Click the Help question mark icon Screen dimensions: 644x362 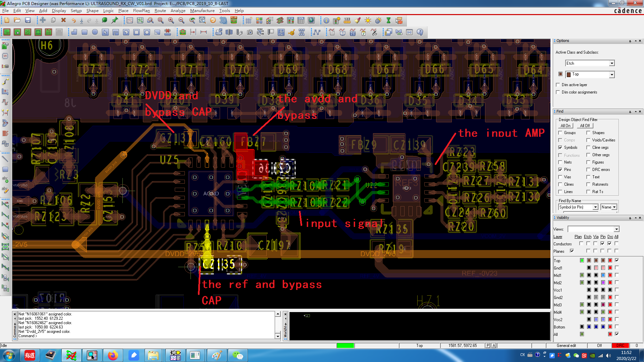[x=420, y=32]
